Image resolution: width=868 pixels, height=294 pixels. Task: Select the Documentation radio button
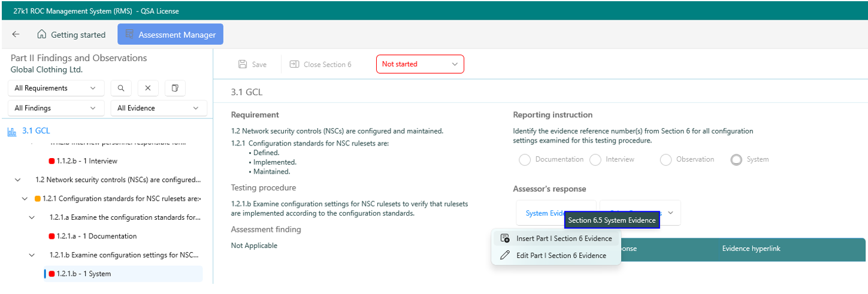[x=525, y=159]
